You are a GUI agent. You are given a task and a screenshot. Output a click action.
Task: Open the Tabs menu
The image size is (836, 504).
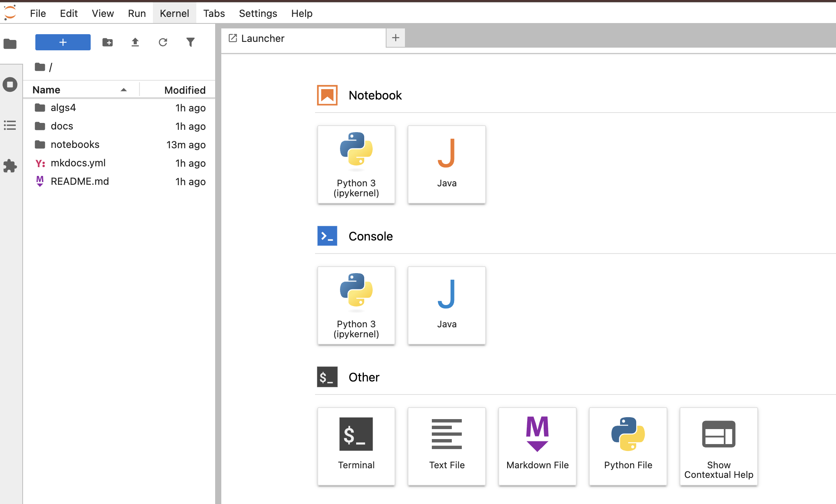click(214, 13)
